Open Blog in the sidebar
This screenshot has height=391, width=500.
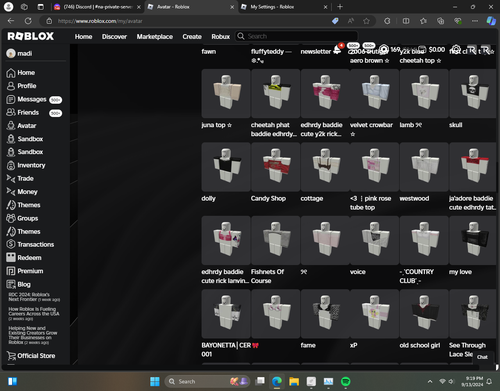[18, 284]
